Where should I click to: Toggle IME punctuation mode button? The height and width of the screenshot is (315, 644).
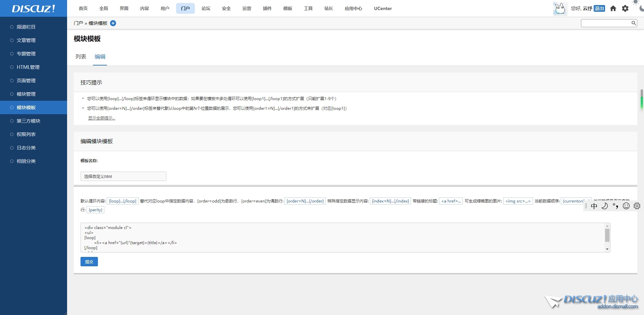tap(615, 206)
